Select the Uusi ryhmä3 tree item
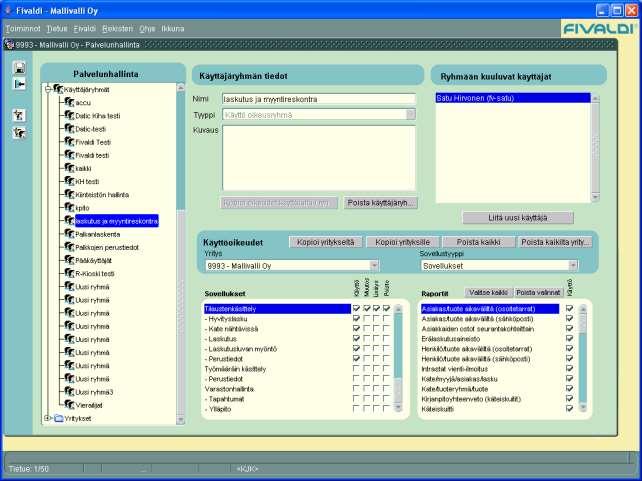The height and width of the screenshot is (481, 642). tap(94, 392)
